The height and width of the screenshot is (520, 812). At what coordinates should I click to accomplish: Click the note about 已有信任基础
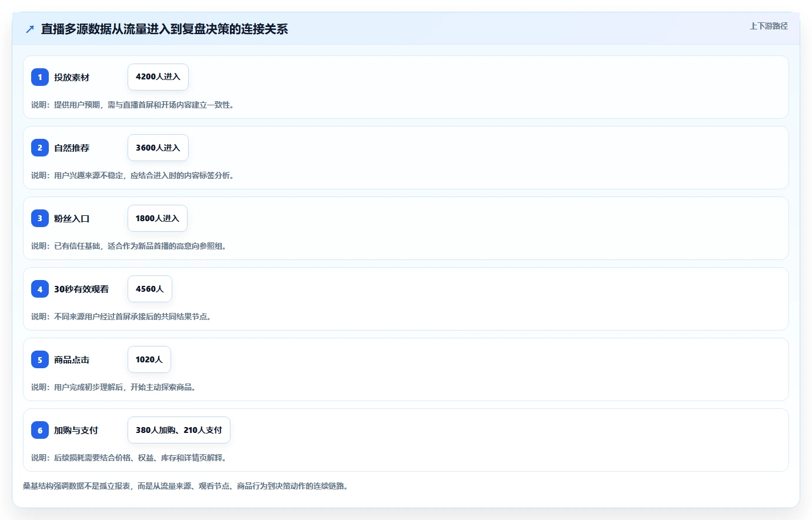click(x=130, y=246)
